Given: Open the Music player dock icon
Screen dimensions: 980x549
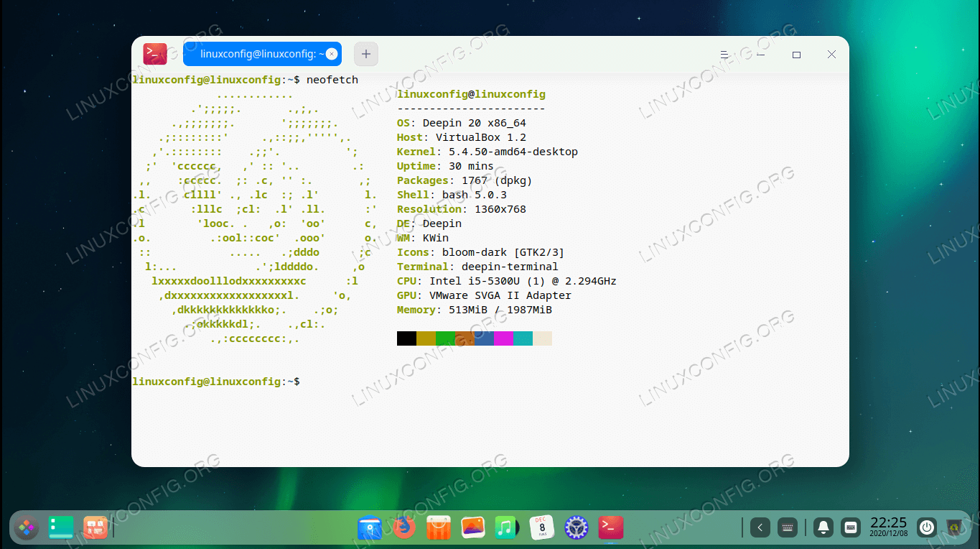Looking at the screenshot, I should pyautogui.click(x=508, y=528).
